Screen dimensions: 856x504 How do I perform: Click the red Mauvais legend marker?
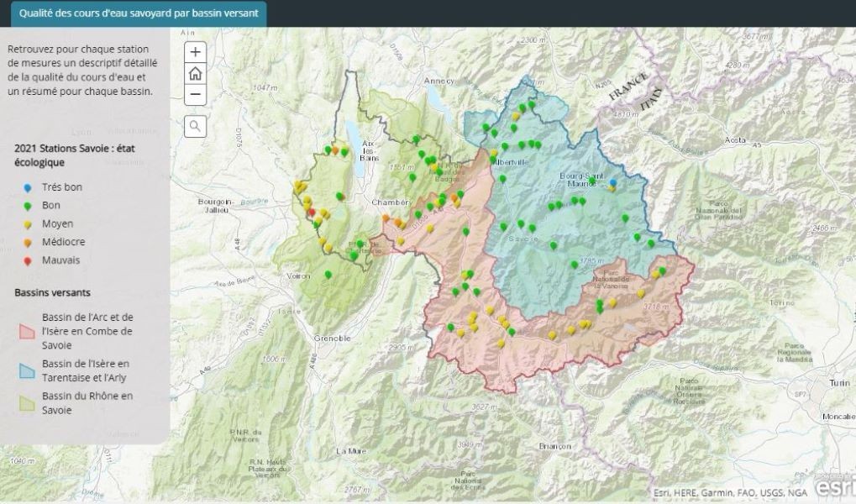[28, 261]
